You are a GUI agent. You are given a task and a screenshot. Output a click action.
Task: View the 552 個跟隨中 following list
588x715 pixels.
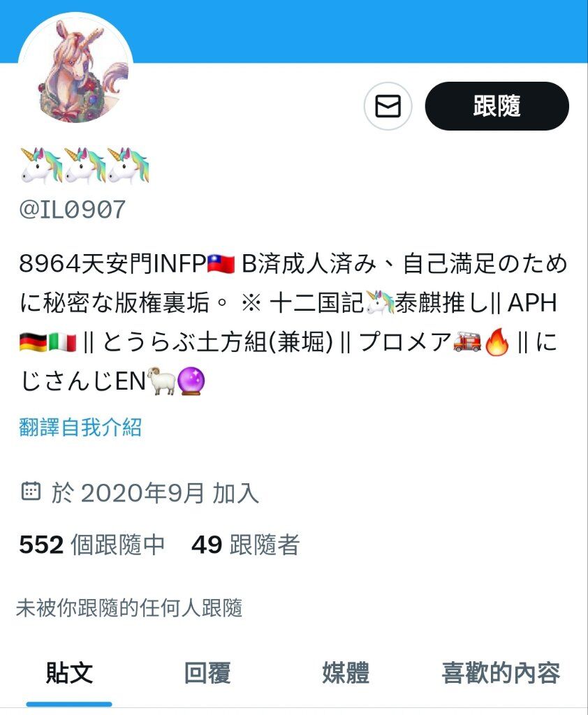click(91, 545)
